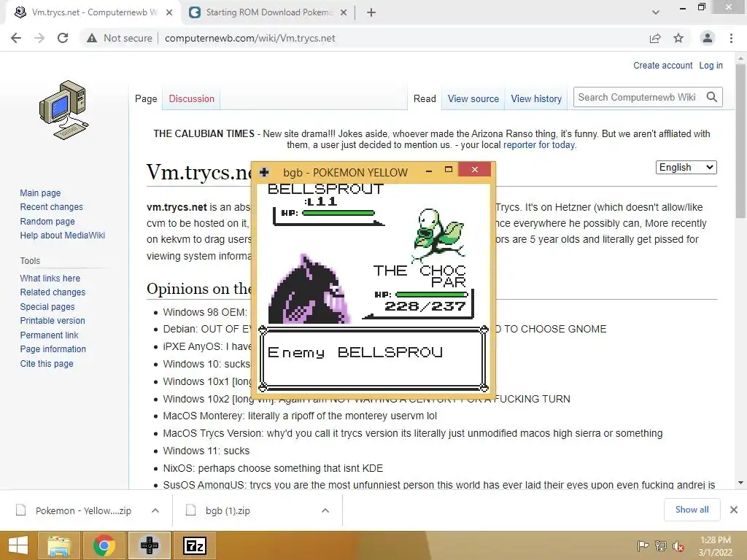Click the bgb window gamepad icon

point(264,172)
